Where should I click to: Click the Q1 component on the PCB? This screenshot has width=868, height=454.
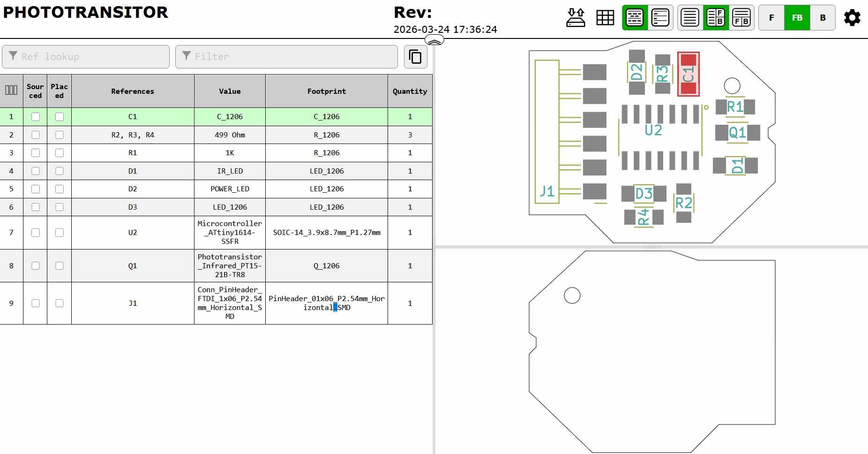click(738, 133)
